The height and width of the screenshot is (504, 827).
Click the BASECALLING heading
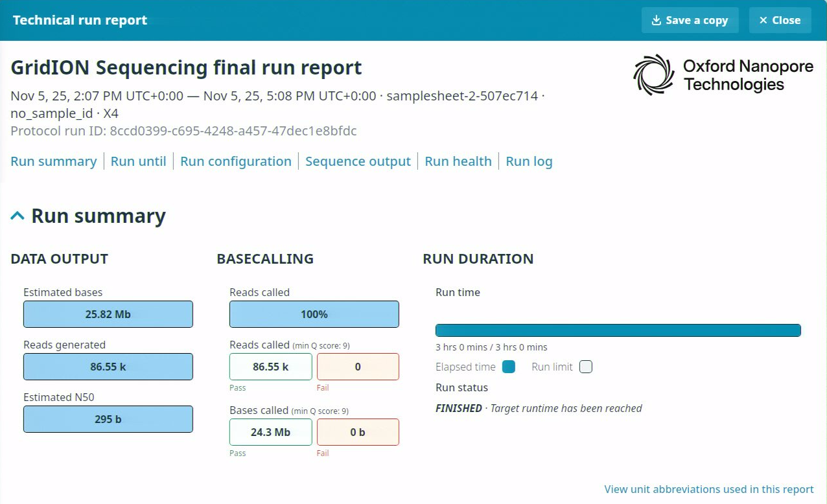(265, 258)
